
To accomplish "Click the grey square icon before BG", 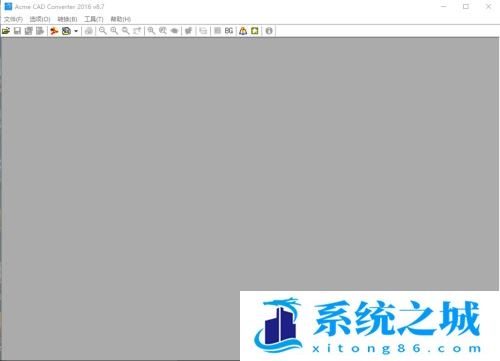I will point(217,31).
